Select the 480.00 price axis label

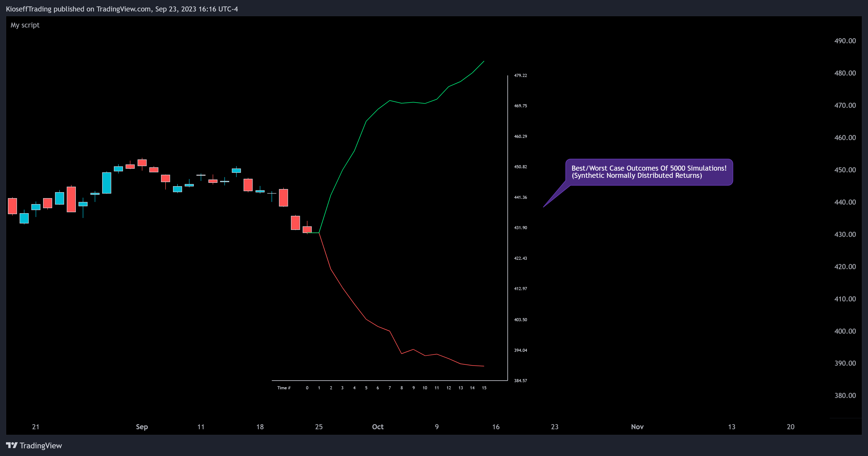(x=845, y=73)
